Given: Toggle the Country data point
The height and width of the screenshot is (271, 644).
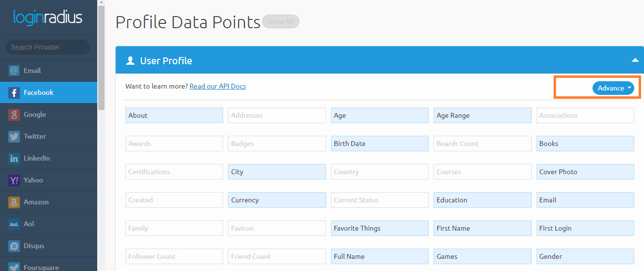Looking at the screenshot, I should coord(380,172).
